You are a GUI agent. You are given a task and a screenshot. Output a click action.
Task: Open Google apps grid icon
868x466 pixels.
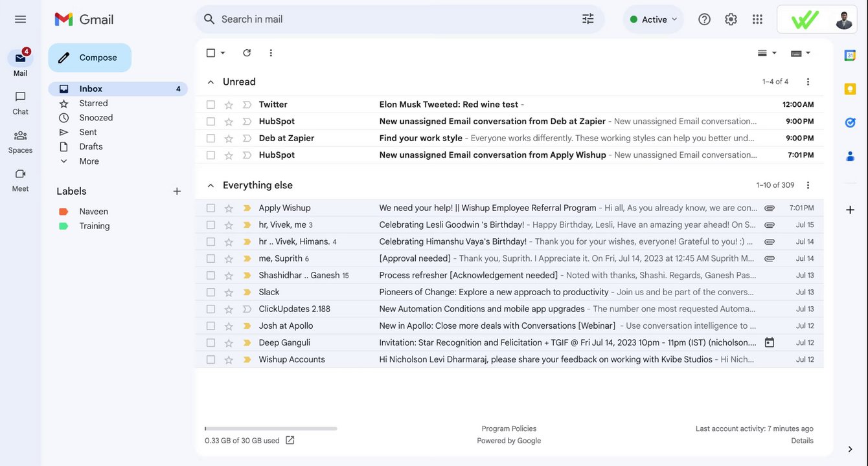[x=757, y=19]
